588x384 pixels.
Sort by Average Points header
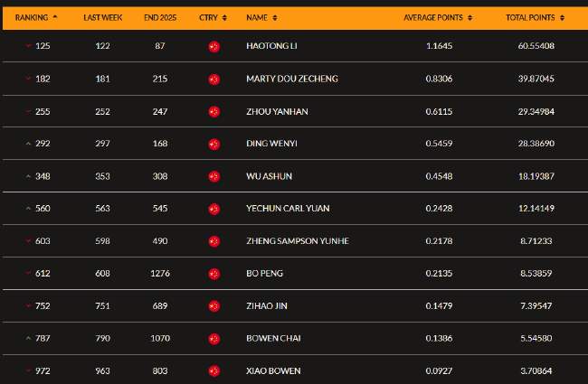438,17
